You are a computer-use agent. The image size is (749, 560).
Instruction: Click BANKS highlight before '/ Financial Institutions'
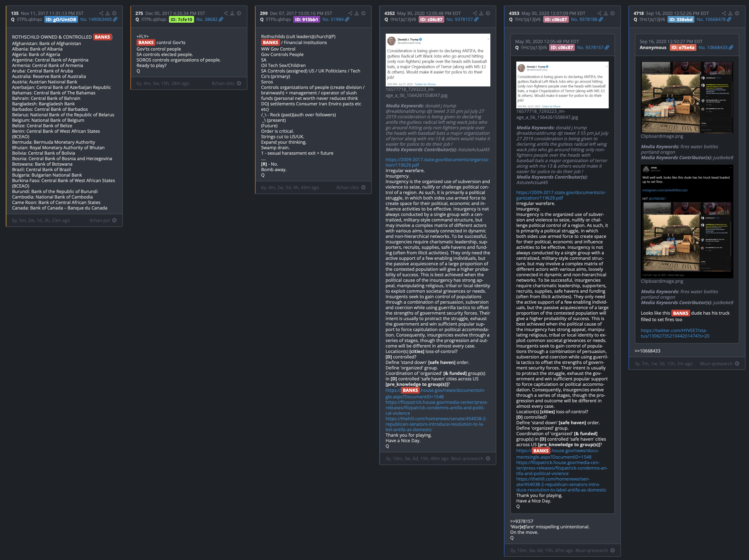tap(270, 43)
